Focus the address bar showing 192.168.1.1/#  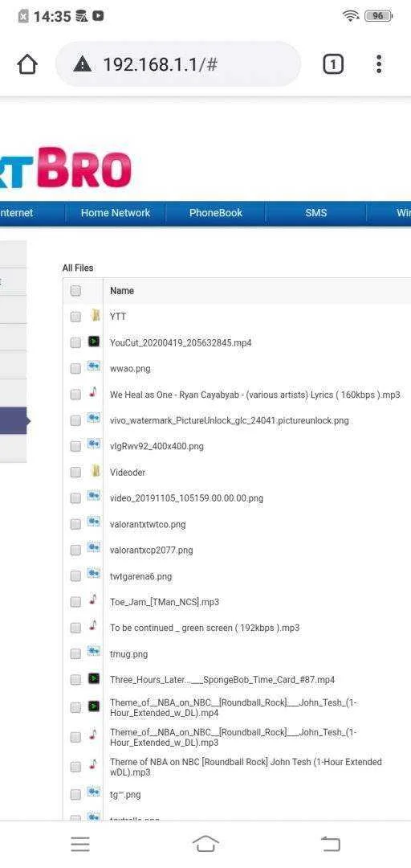click(x=178, y=64)
